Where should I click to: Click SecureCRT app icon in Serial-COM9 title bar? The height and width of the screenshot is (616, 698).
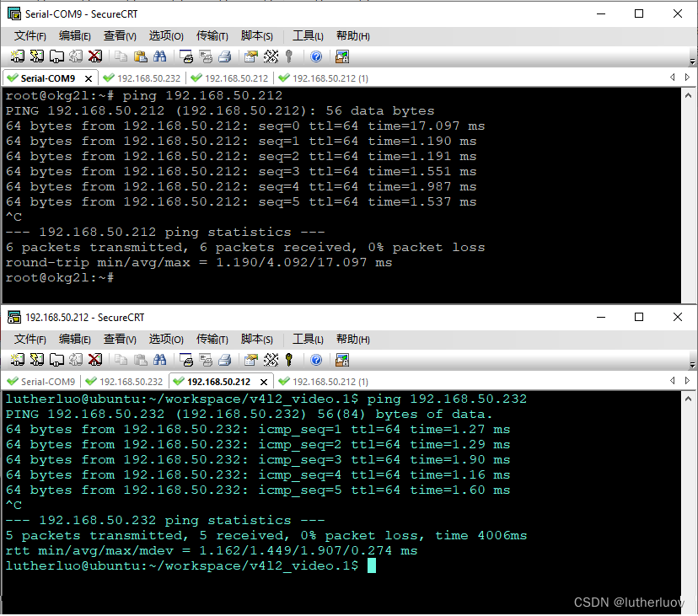coord(14,13)
